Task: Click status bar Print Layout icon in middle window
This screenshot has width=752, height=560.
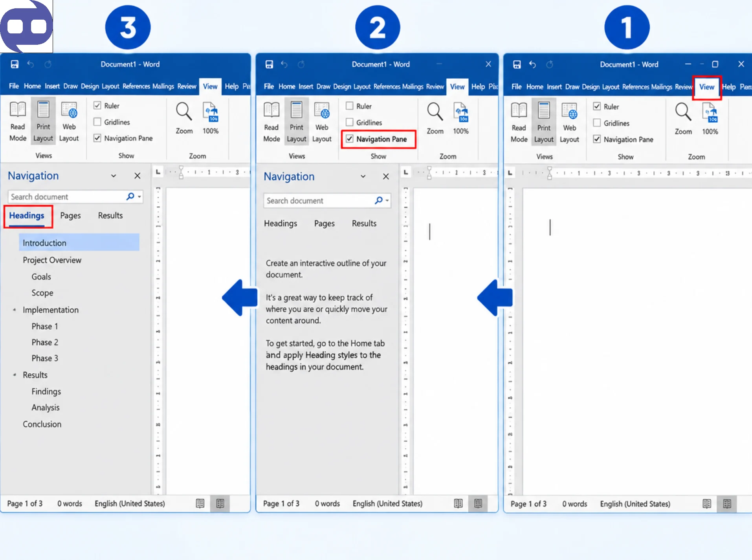Action: pyautogui.click(x=478, y=503)
